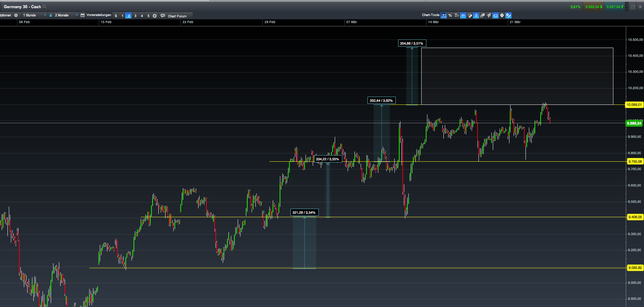Click the back-arrow icon in Chart-Tools
Viewport: 644px width, 307px height.
tap(444, 15)
